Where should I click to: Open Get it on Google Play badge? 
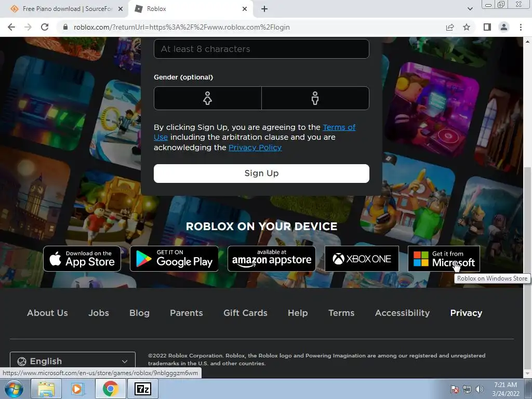[174, 259]
